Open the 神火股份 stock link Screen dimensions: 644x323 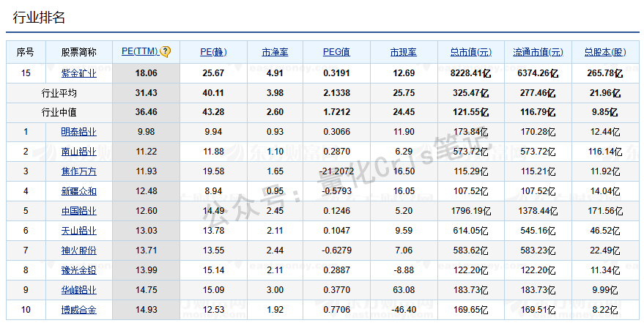(79, 250)
